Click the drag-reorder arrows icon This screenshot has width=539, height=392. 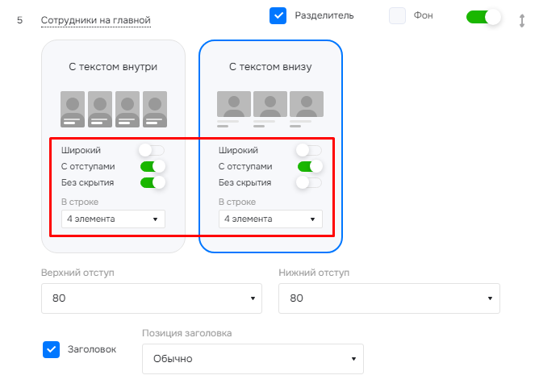522,20
